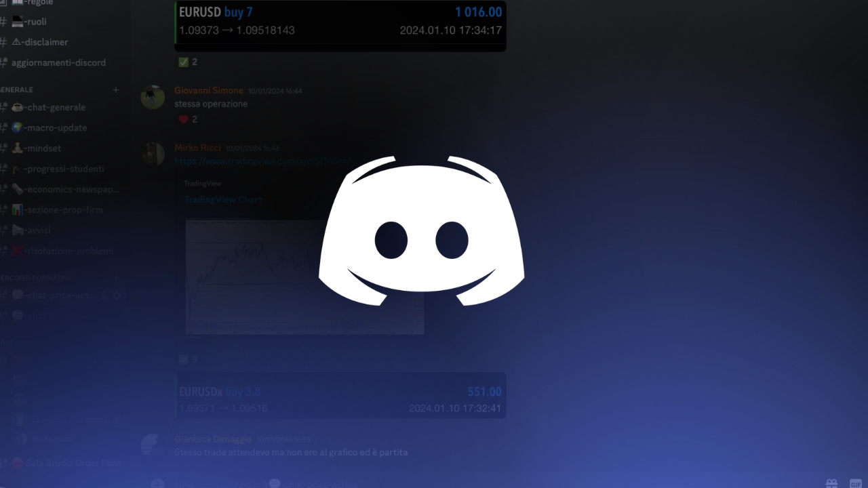Open the TradingView chart preview image
This screenshot has width=868, height=488.
tap(304, 277)
